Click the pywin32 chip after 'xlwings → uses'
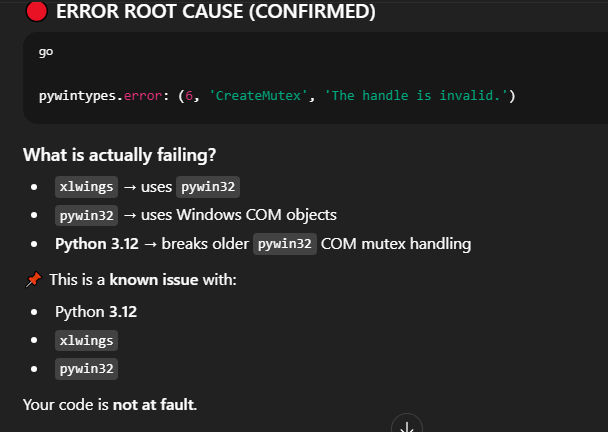The height and width of the screenshot is (432, 608). [208, 187]
